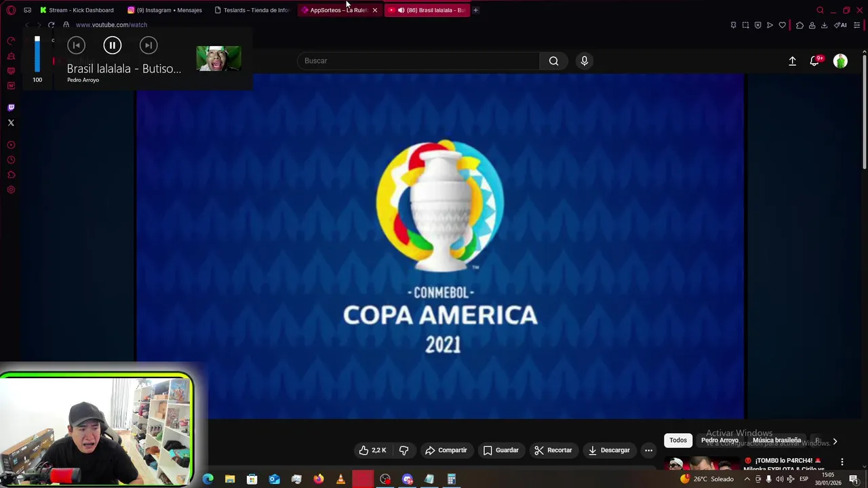Open YouTube notifications bell

tap(816, 61)
